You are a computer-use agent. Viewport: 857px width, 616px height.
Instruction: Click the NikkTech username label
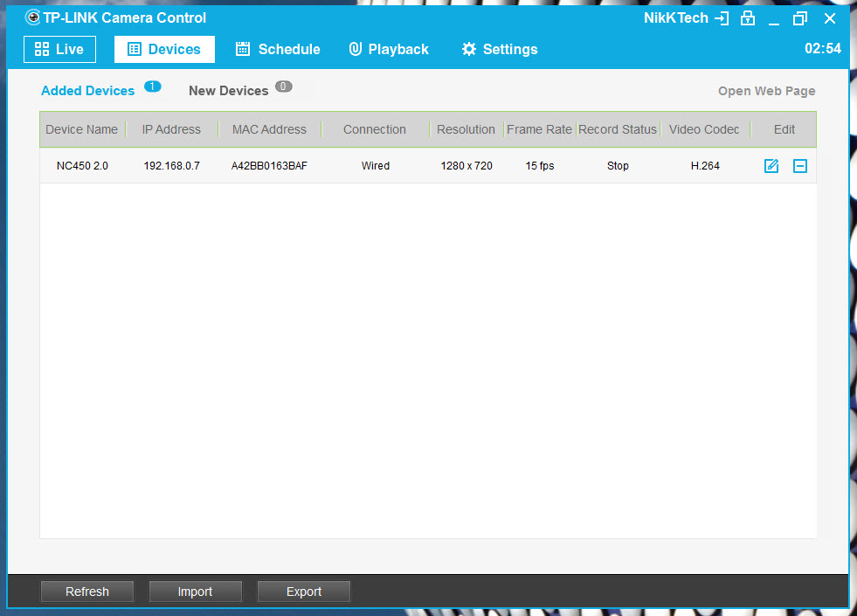click(x=675, y=18)
